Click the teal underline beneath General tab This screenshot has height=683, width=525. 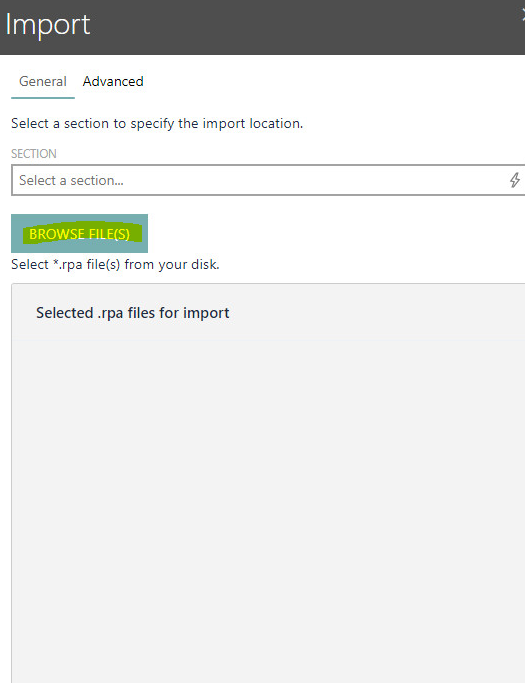click(x=43, y=98)
